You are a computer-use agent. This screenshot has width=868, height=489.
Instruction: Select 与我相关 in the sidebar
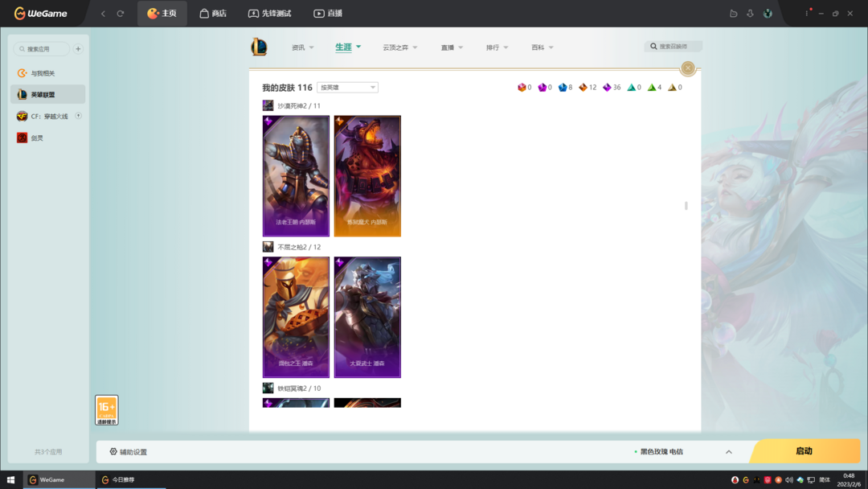pos(47,73)
